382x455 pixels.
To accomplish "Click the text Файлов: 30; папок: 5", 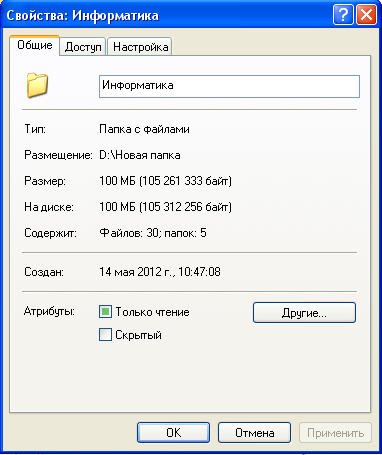I will [153, 233].
